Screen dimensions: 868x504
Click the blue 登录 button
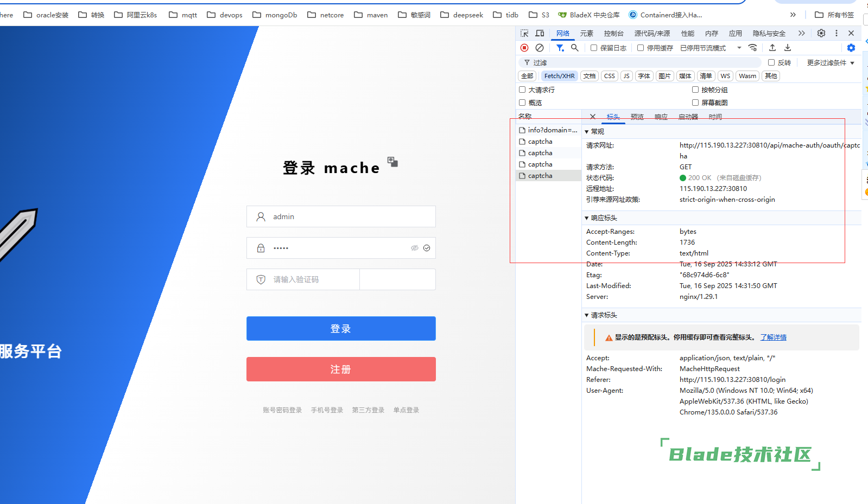coord(341,328)
